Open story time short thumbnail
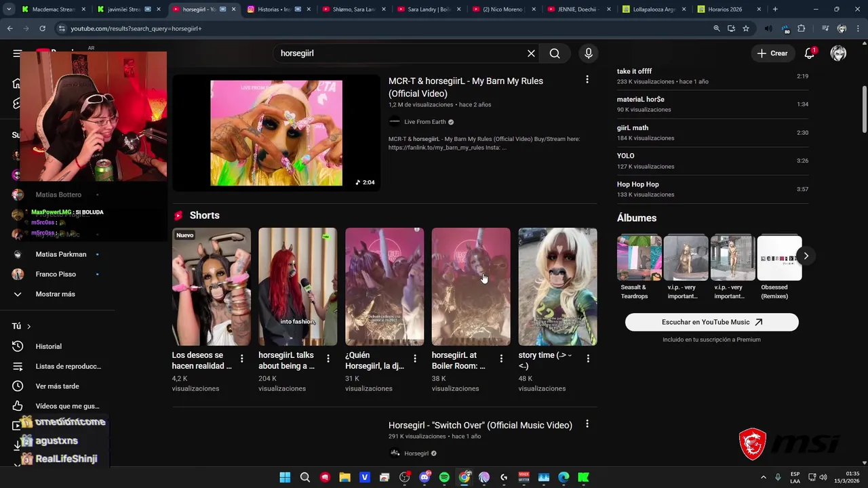The height and width of the screenshot is (488, 868). coord(557,287)
